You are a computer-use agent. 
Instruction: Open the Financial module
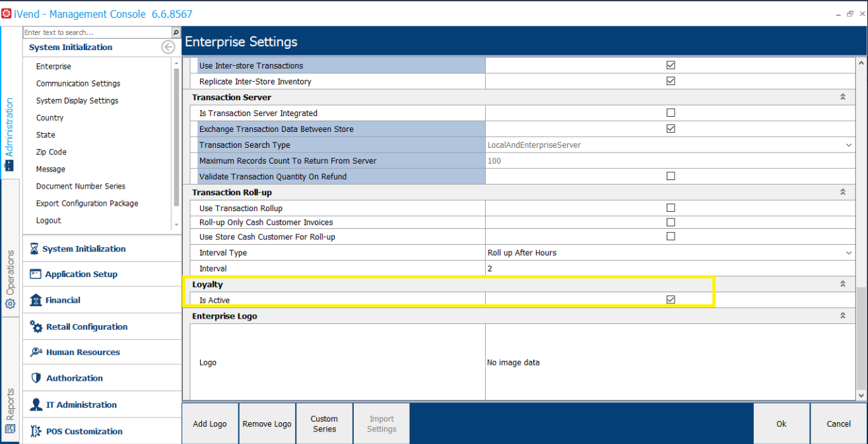tap(102, 300)
